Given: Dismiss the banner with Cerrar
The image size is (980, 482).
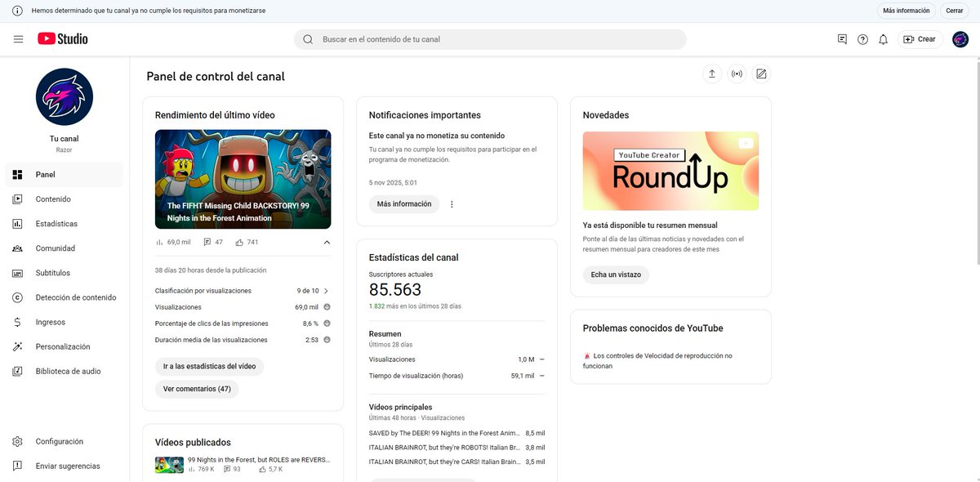Looking at the screenshot, I should click(955, 11).
